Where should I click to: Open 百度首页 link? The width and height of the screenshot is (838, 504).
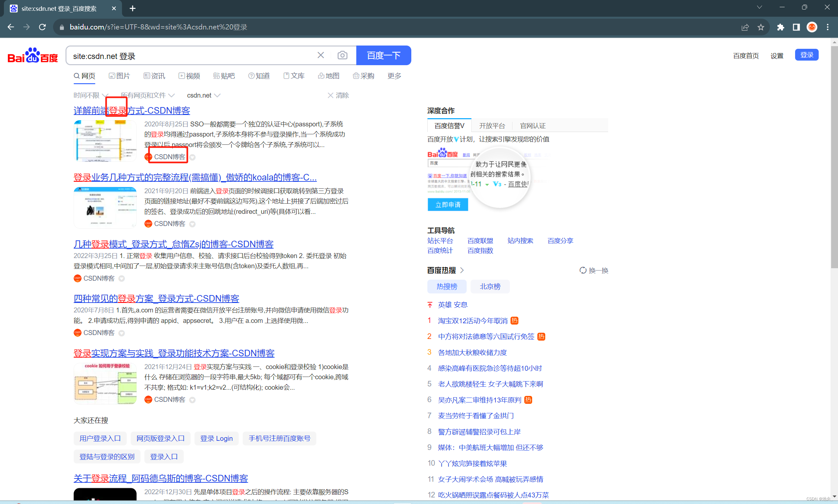(746, 56)
